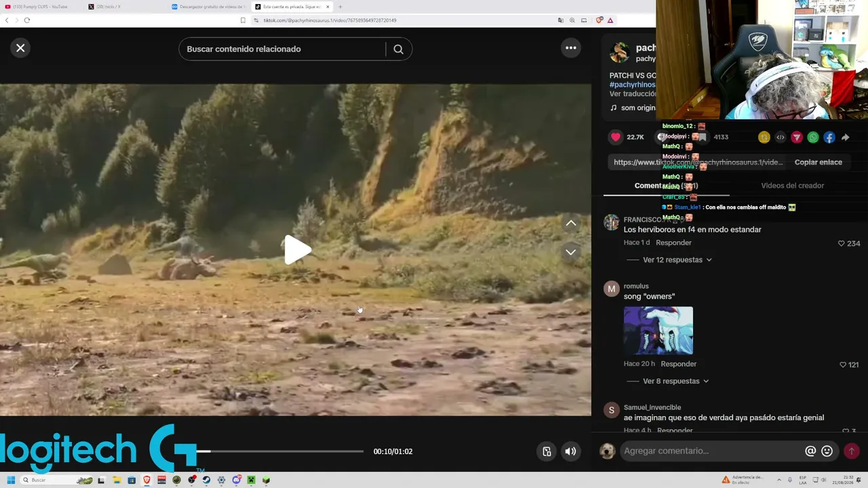Screen dimensions: 868x488
Task: Save the video with the bookmark icon
Action: click(x=703, y=137)
